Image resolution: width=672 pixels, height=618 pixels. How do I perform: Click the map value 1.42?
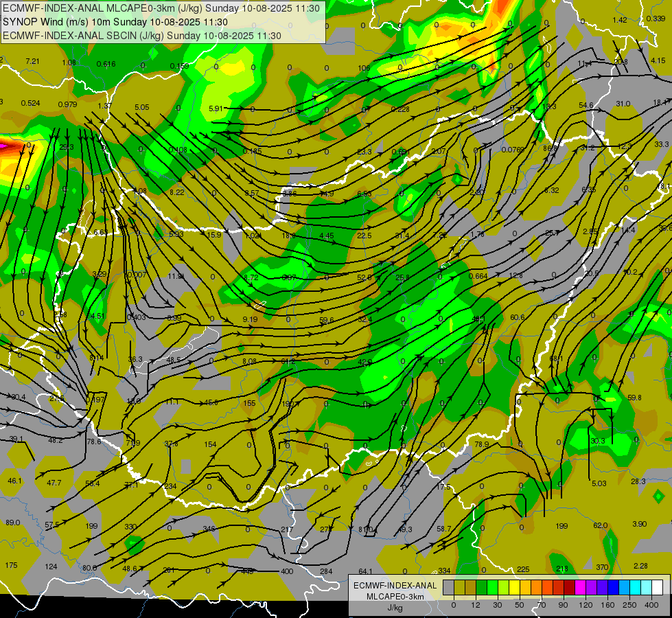click(x=620, y=20)
